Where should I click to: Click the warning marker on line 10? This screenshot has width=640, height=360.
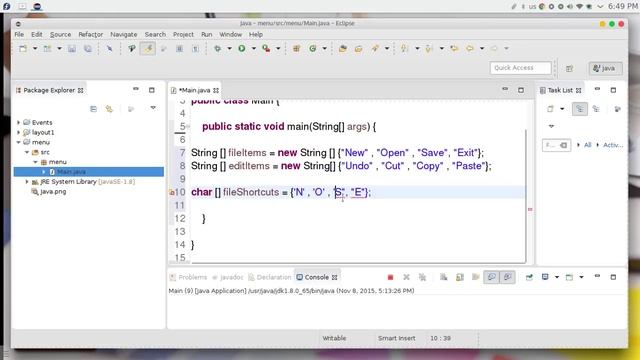(x=172, y=193)
